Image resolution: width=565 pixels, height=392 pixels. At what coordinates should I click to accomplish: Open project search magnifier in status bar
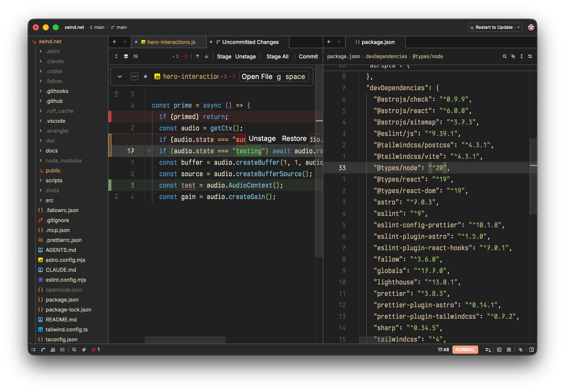[x=74, y=350]
